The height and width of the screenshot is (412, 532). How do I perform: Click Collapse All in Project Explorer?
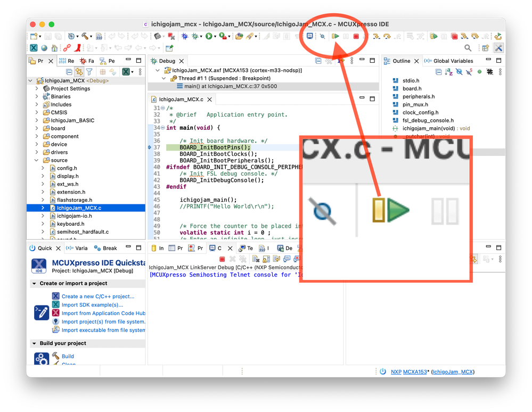point(69,72)
